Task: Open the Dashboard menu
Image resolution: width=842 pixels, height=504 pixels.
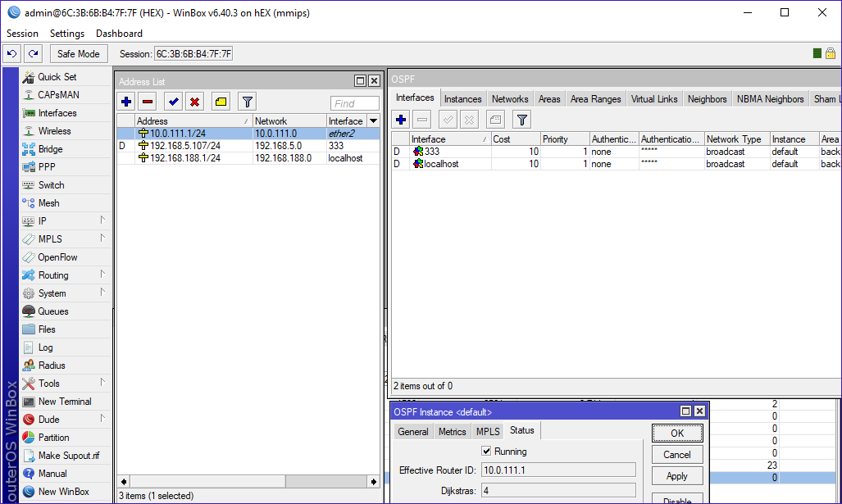Action: tap(119, 34)
